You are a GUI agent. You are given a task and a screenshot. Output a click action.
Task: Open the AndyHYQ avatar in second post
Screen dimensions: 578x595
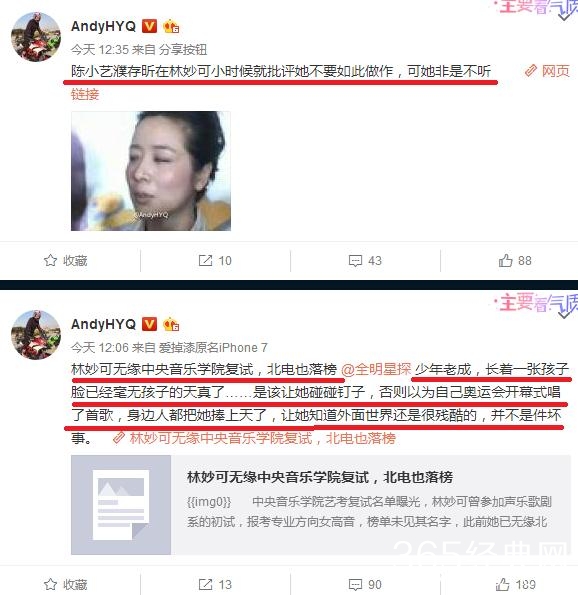[36, 334]
